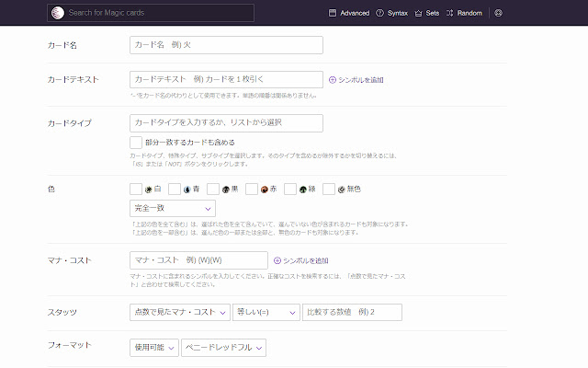Click the カードテキスト row label
Image resolution: width=588 pixels, height=368 pixels.
point(73,80)
